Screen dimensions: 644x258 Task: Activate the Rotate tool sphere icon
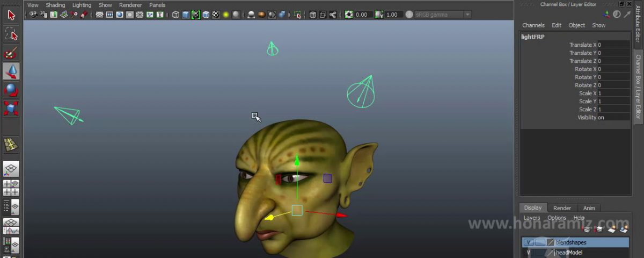(11, 90)
